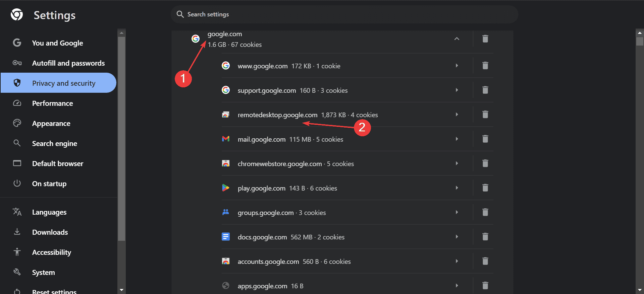Image resolution: width=644 pixels, height=294 pixels.
Task: Delete play.google.com cookies with trash icon
Action: pyautogui.click(x=485, y=188)
